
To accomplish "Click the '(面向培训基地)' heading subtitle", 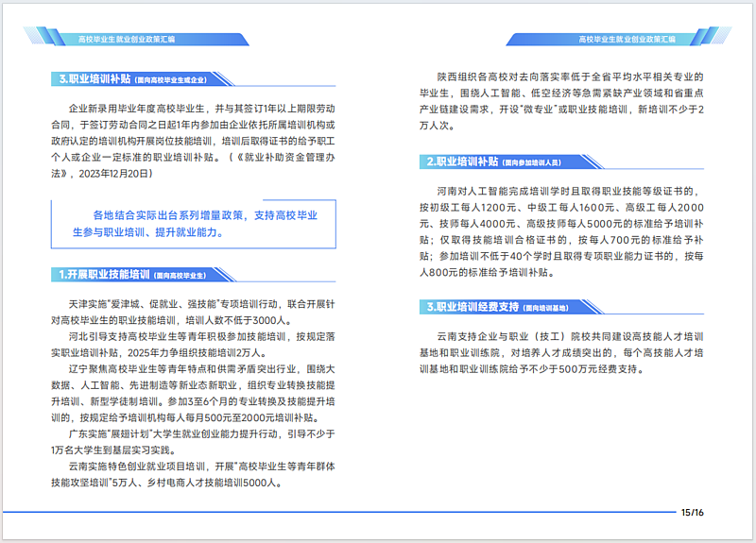I will pyautogui.click(x=551, y=308).
